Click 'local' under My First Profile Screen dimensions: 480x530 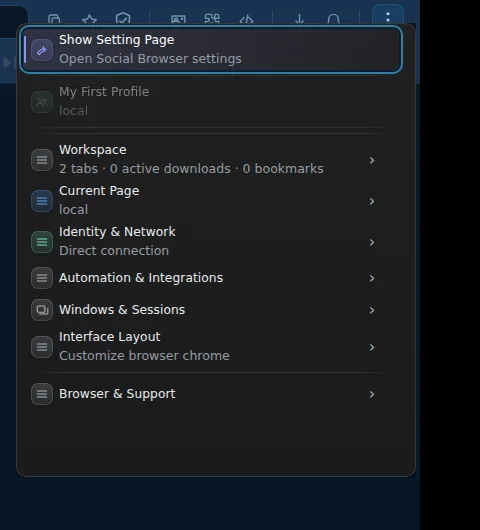(73, 111)
